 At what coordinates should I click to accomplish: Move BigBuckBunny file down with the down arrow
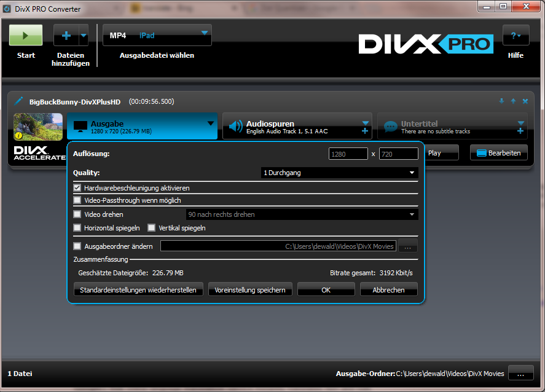click(501, 101)
